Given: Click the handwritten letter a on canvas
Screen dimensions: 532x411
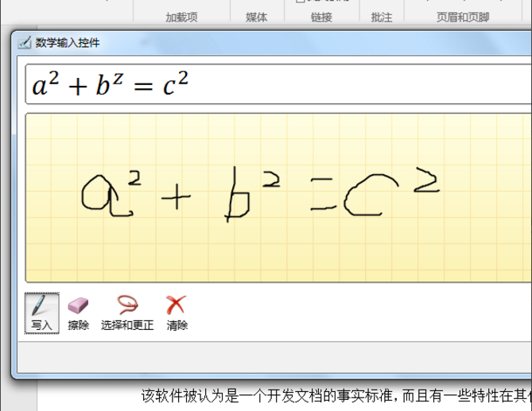Looking at the screenshot, I should pos(107,196).
